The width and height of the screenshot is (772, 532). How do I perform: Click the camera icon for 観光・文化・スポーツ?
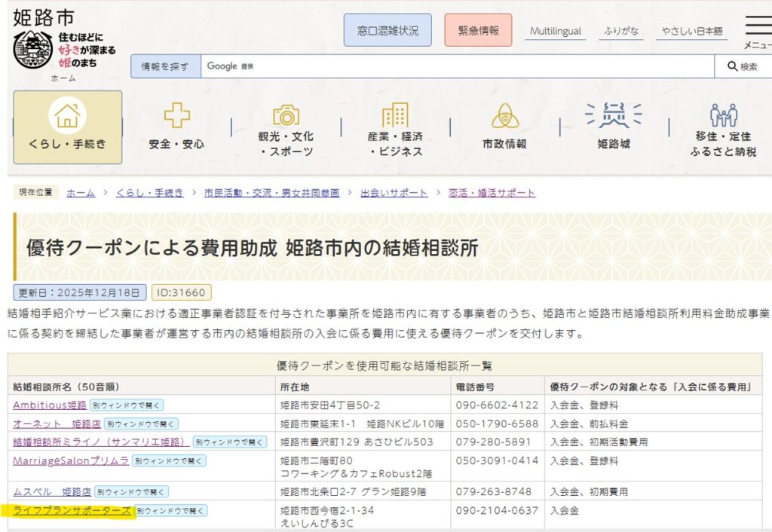[286, 115]
